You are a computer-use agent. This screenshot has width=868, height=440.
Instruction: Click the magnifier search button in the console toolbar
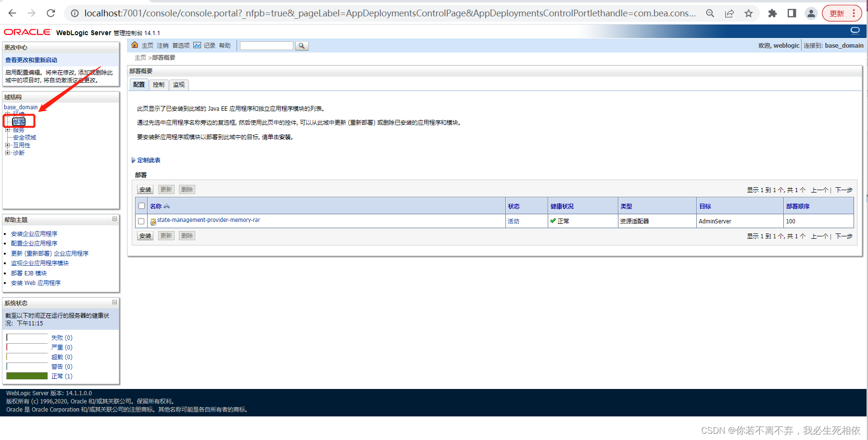pos(302,46)
